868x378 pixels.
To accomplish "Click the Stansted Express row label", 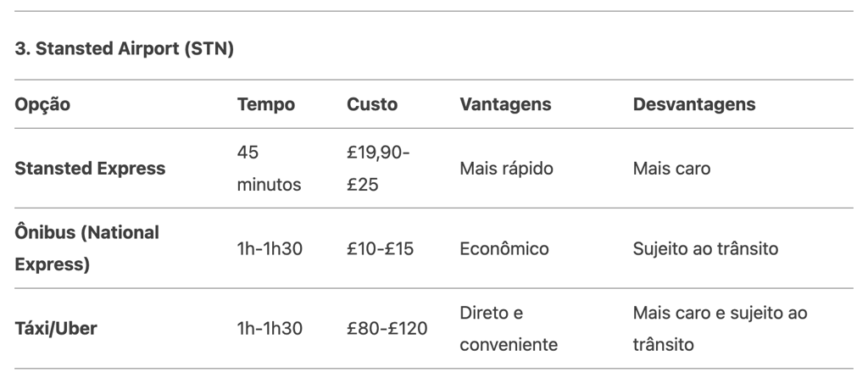I will [x=90, y=169].
